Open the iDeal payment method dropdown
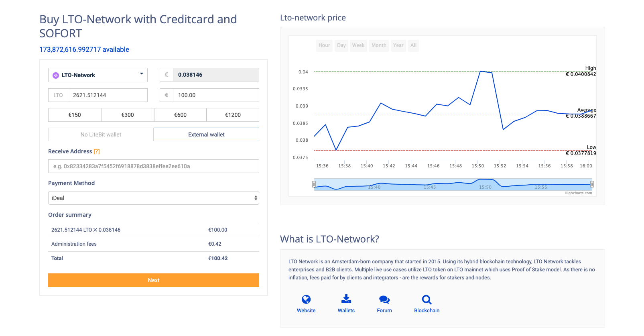644x336 pixels. (x=154, y=198)
